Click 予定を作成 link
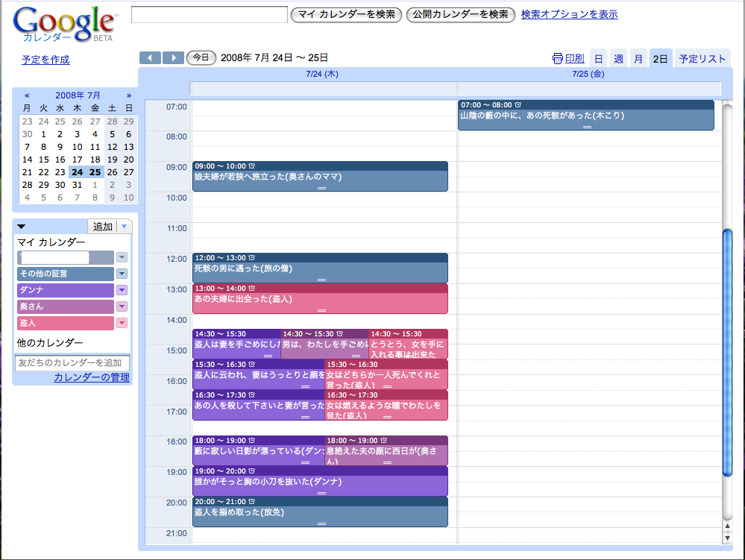This screenshot has width=745, height=560. click(x=45, y=60)
